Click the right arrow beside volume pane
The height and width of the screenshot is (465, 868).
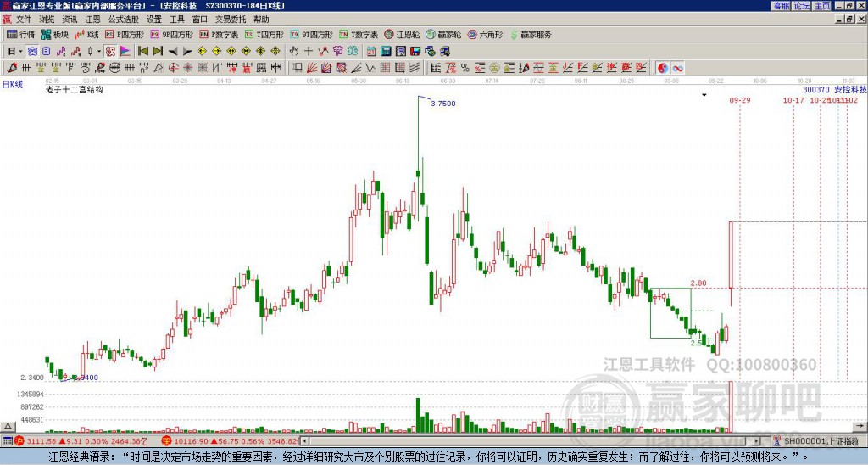[x=860, y=426]
